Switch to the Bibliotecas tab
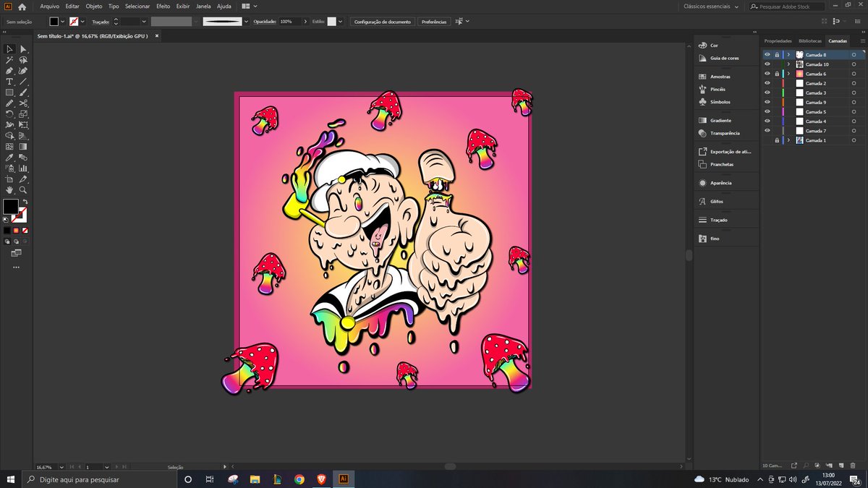 [810, 41]
